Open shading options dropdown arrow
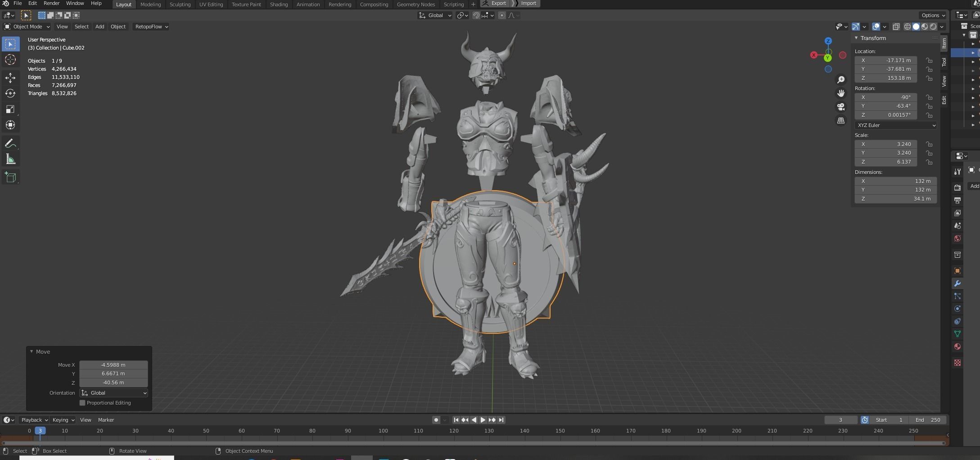The height and width of the screenshot is (460, 980). 942,27
